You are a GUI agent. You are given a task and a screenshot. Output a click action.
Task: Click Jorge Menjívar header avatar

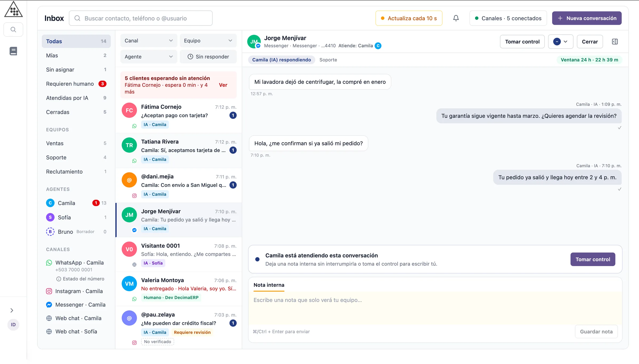tap(254, 42)
